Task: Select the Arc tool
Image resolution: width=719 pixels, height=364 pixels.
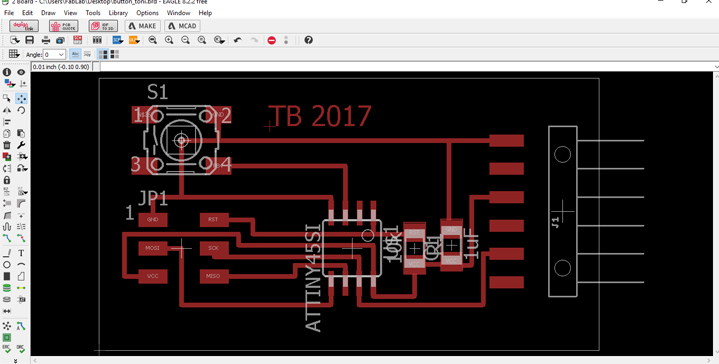Action: click(21, 265)
